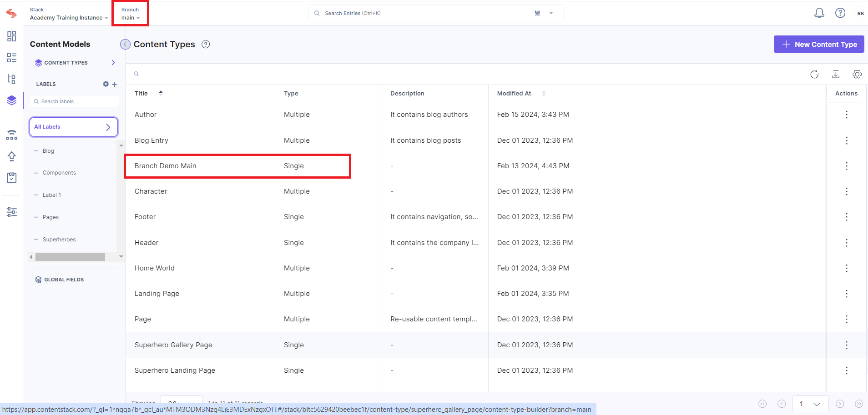Open the page number dropdown
Screen dimensions: 868x415
coord(810,404)
